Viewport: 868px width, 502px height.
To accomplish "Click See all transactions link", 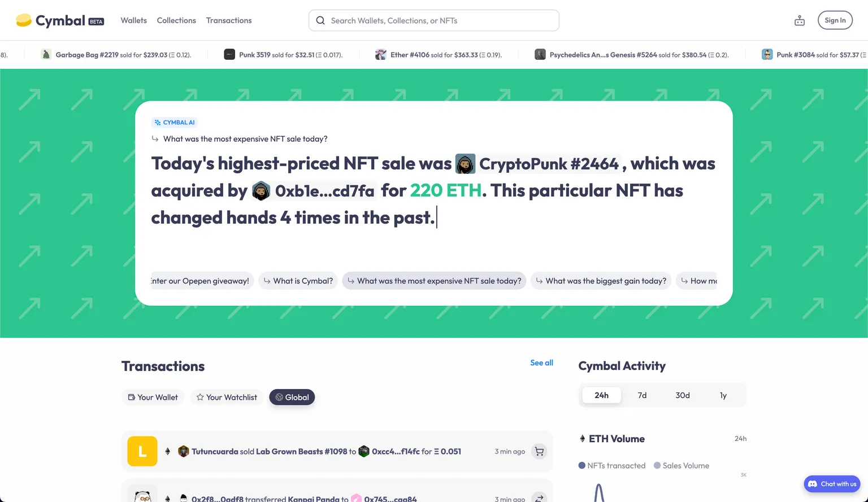I will click(541, 363).
